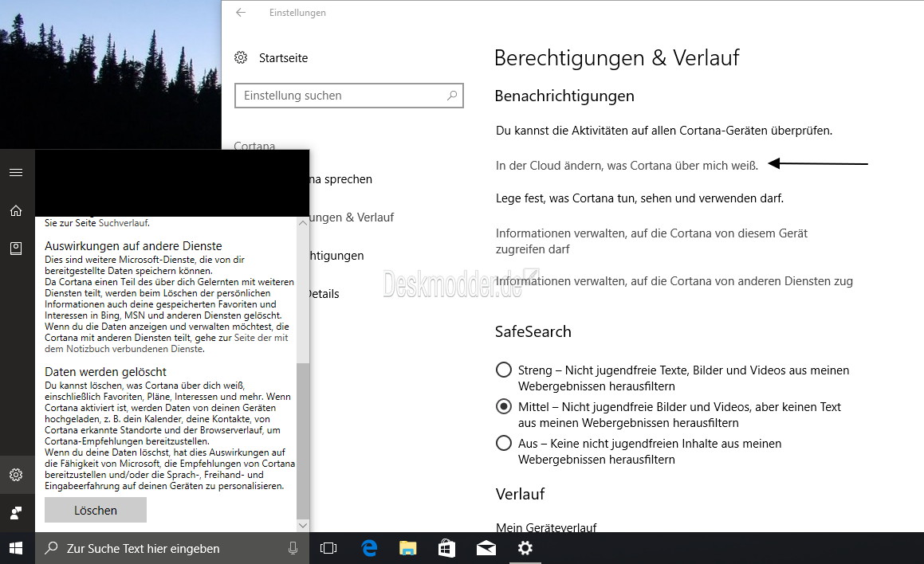The width and height of the screenshot is (924, 564).
Task: Activate the microphone in search box
Action: pyautogui.click(x=293, y=548)
